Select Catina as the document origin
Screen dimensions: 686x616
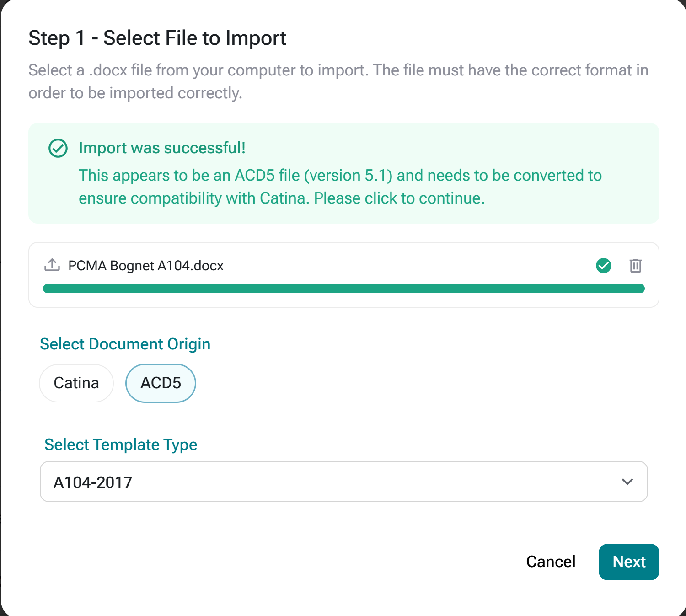(x=76, y=383)
